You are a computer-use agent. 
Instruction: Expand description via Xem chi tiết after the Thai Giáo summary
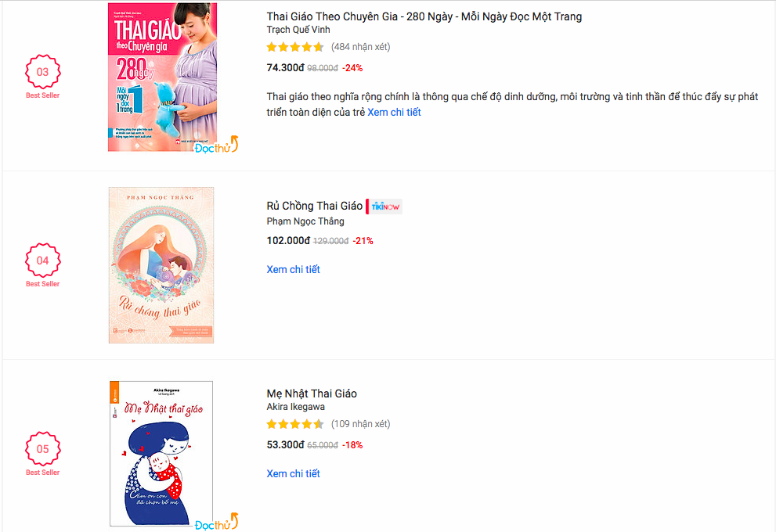point(394,112)
